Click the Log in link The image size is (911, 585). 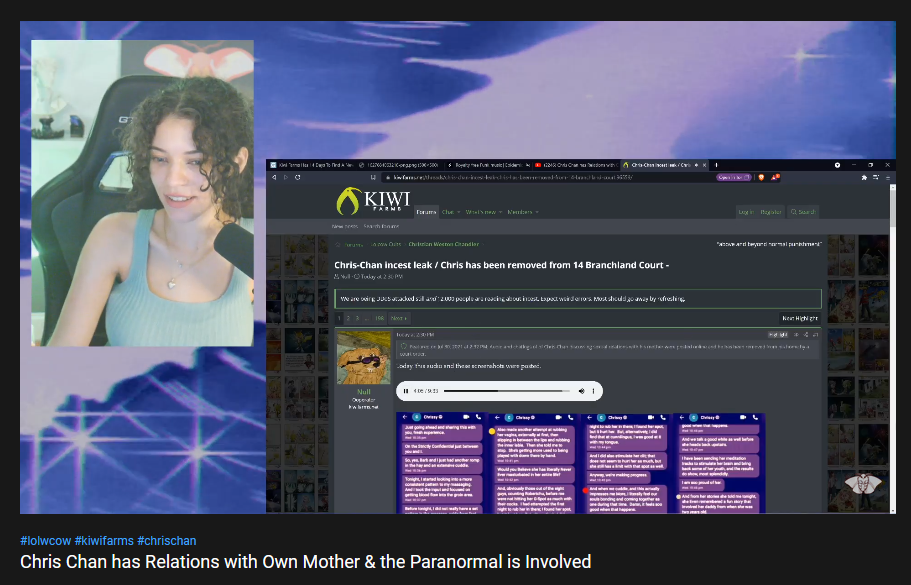click(746, 212)
